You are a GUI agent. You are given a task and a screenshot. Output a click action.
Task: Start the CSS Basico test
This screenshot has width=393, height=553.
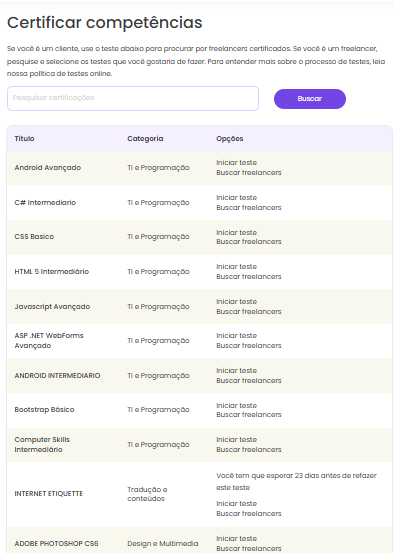236,232
